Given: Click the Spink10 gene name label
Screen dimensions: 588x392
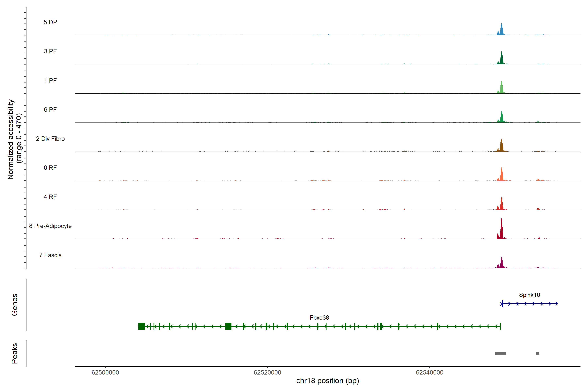Looking at the screenshot, I should point(529,295).
